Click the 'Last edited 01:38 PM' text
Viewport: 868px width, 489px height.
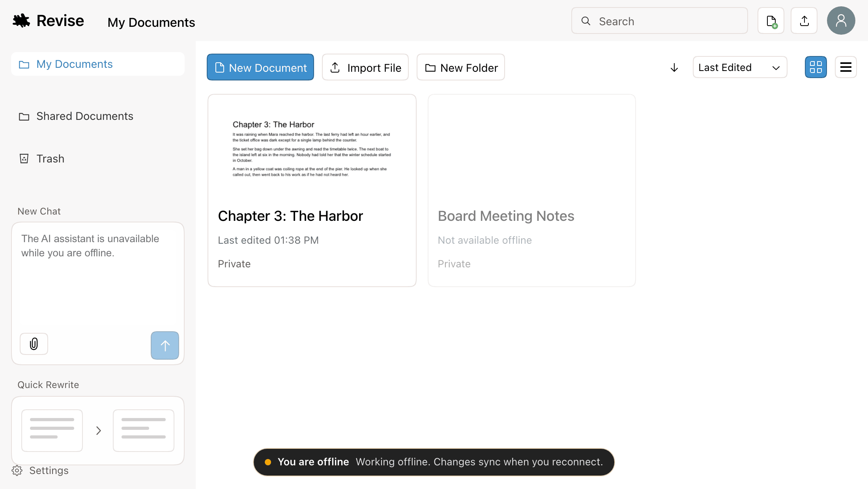point(268,240)
